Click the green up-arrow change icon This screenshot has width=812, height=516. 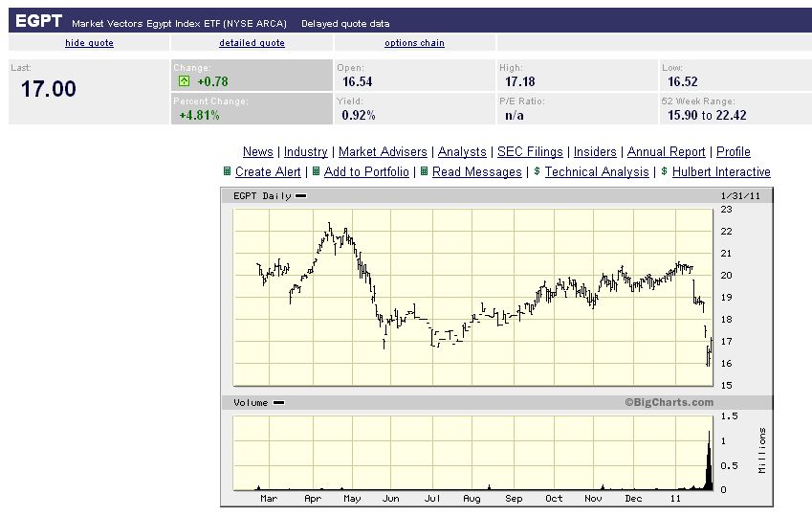tap(184, 81)
